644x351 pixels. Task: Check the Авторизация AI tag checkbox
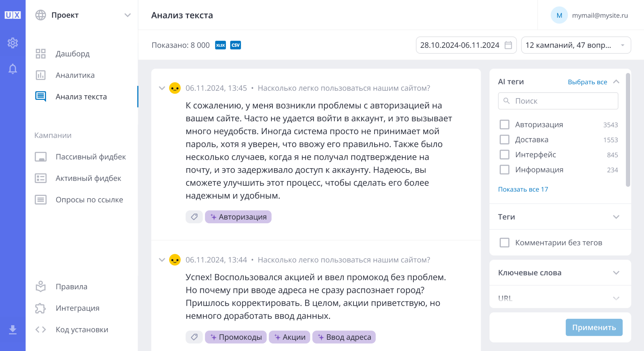pos(504,125)
